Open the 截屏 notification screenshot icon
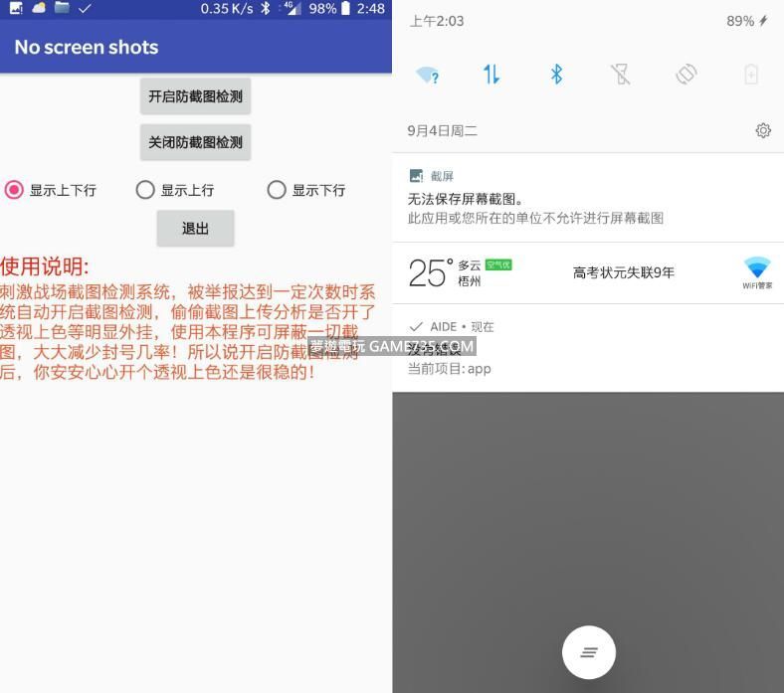The image size is (784, 693). [x=416, y=176]
